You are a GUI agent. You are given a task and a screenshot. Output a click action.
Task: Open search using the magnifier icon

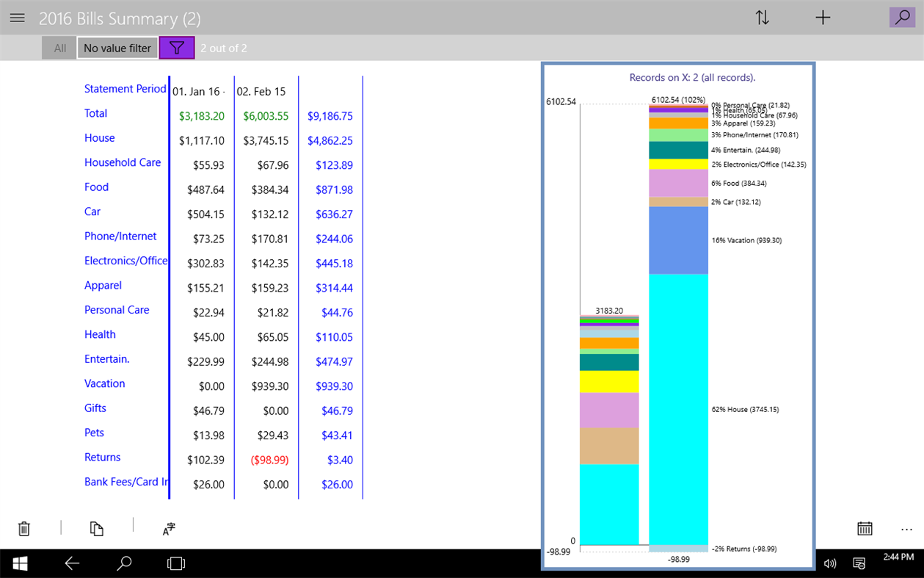902,17
